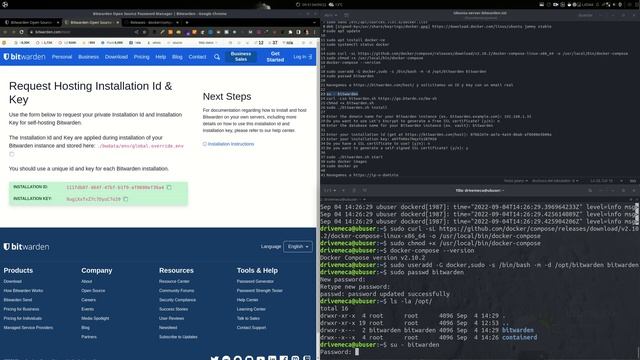Click the Get Started button
This screenshot has width=640, height=360.
pyautogui.click(x=275, y=57)
